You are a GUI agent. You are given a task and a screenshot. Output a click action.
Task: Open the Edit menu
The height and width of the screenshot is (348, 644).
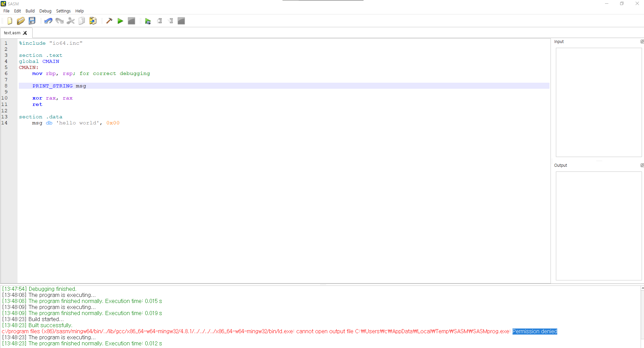(17, 11)
